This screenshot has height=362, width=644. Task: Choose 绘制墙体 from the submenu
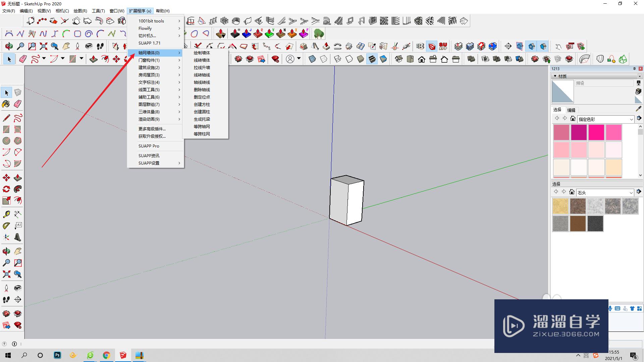click(202, 53)
